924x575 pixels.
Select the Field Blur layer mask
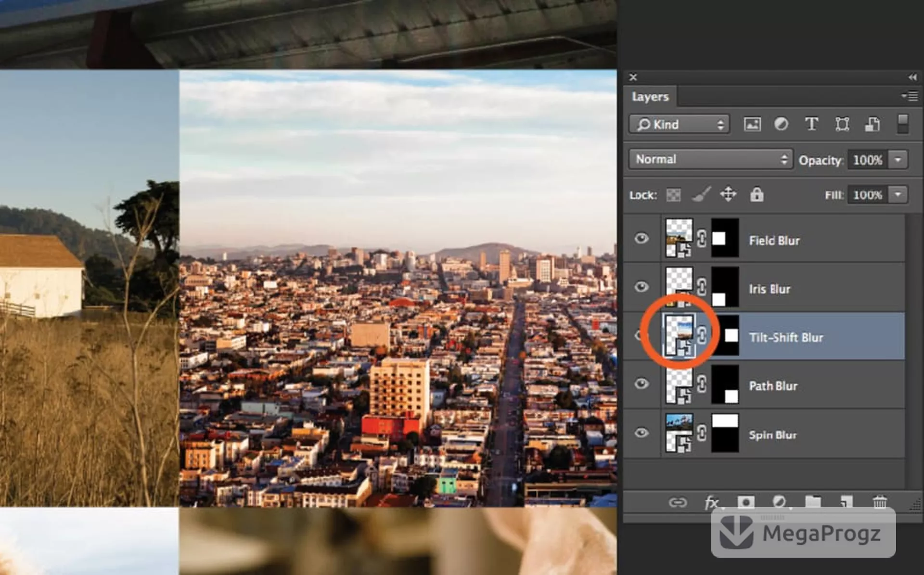tap(725, 238)
